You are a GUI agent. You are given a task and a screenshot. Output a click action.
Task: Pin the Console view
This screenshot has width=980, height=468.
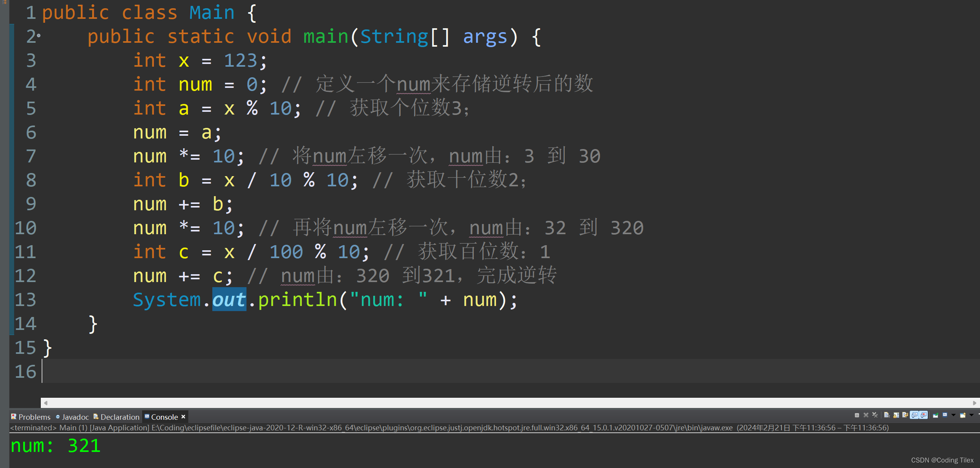935,415
